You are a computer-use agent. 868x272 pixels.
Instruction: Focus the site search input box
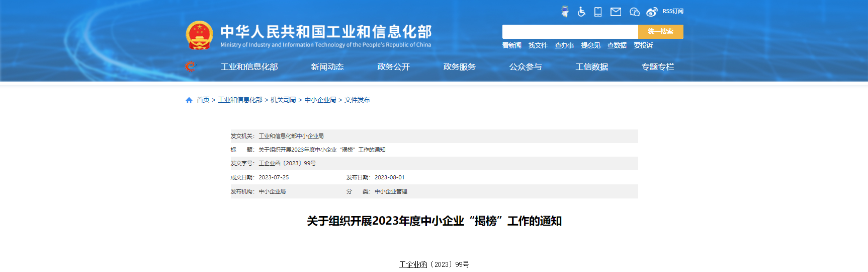click(570, 32)
